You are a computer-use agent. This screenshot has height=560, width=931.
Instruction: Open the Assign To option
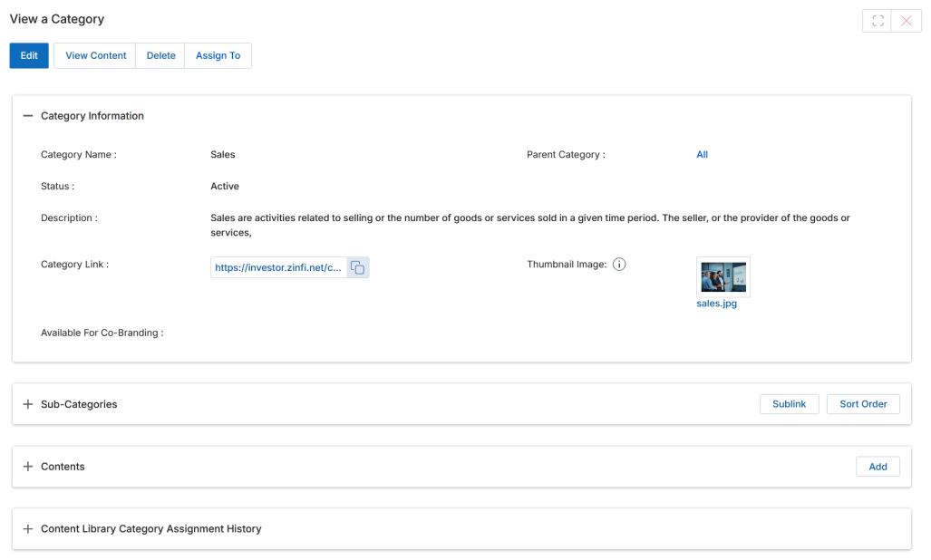click(x=218, y=56)
